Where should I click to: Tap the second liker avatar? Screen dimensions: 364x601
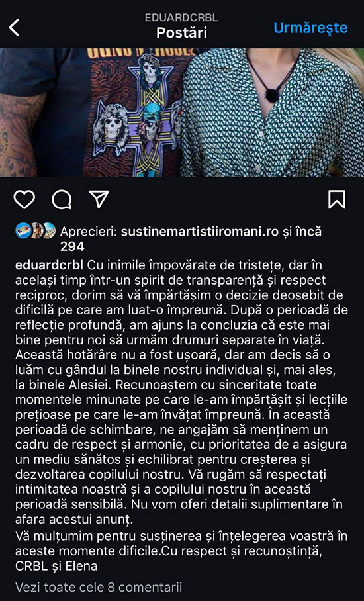click(37, 230)
